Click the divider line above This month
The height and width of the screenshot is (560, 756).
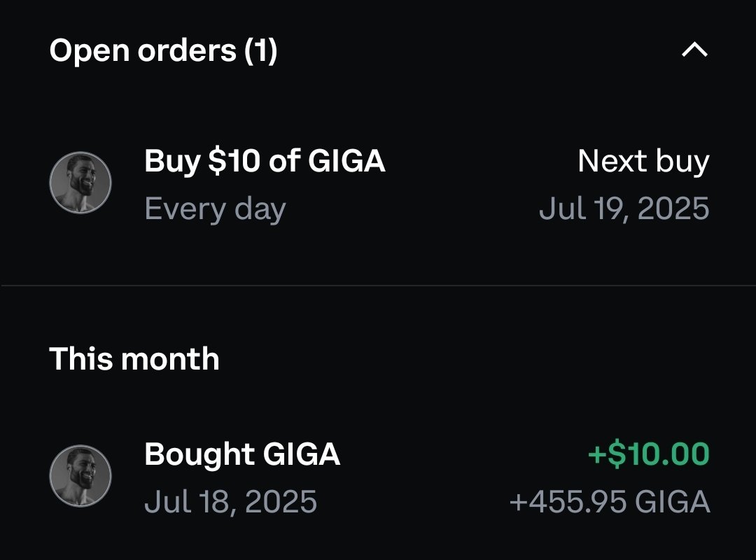pyautogui.click(x=378, y=286)
